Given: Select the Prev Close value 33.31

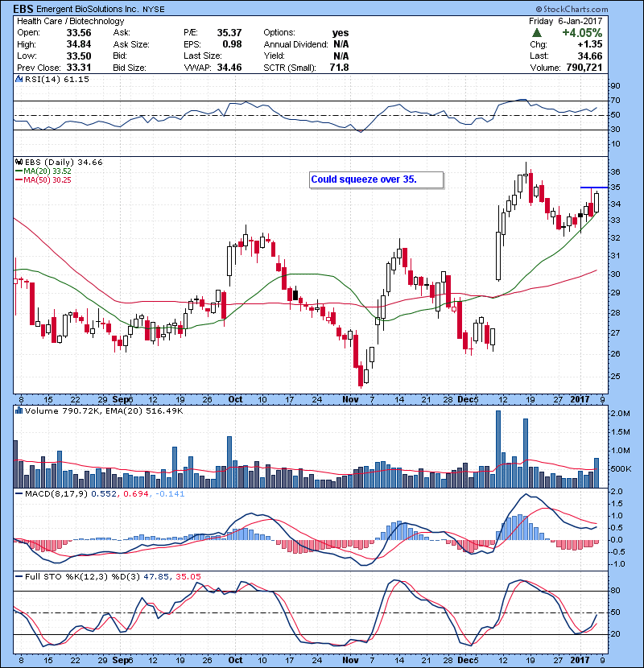Looking at the screenshot, I should click(79, 68).
